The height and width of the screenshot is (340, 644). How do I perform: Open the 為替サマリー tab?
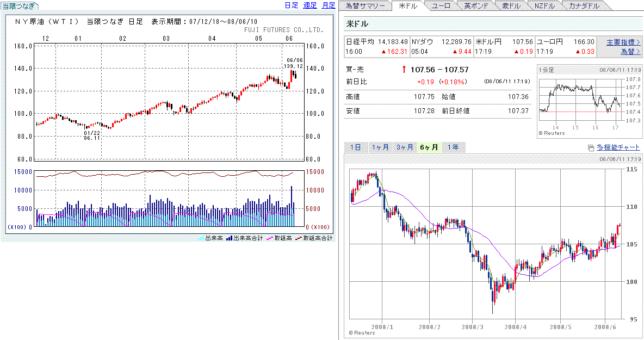[x=366, y=6]
